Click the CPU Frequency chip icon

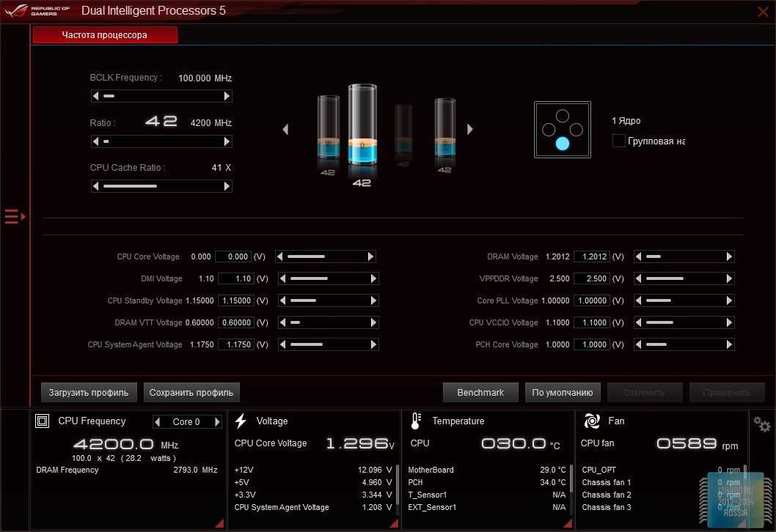point(43,421)
